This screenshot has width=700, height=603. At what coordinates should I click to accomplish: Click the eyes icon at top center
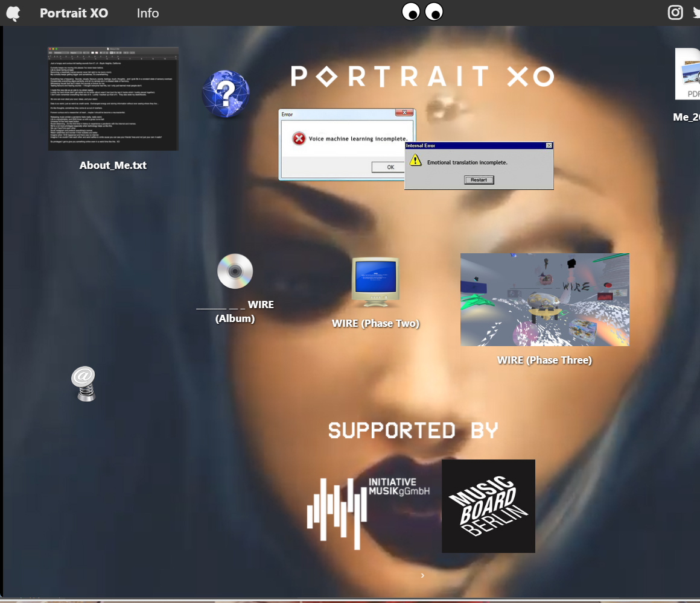[x=422, y=11]
